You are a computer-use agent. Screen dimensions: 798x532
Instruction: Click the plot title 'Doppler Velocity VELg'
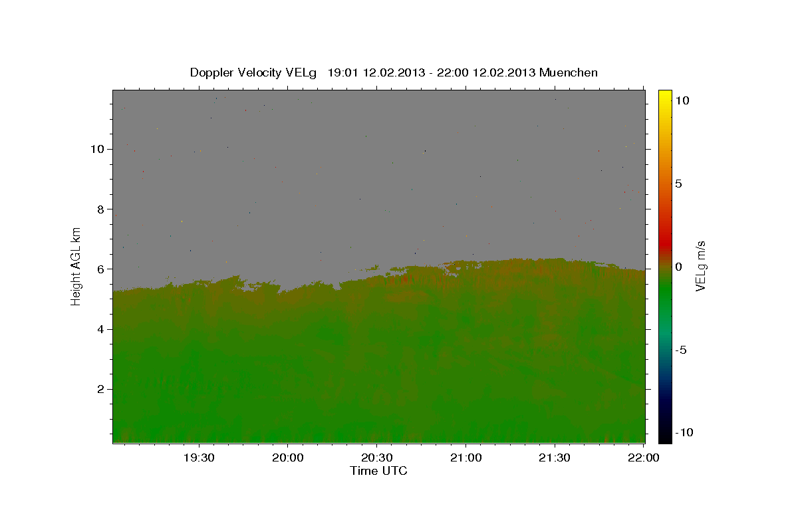click(x=253, y=72)
